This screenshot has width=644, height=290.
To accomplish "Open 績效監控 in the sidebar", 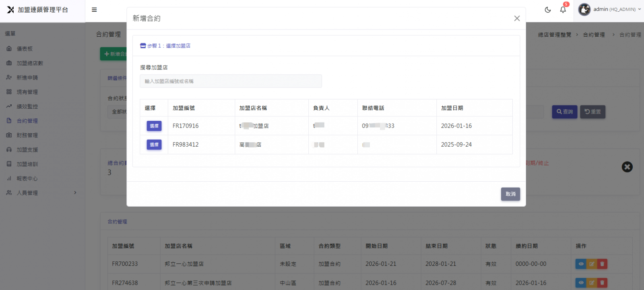I will [27, 107].
